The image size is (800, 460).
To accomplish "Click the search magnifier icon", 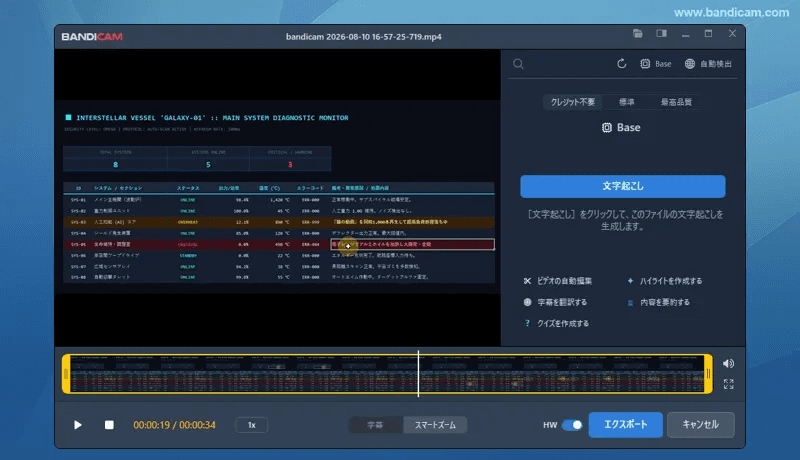I will coord(518,64).
